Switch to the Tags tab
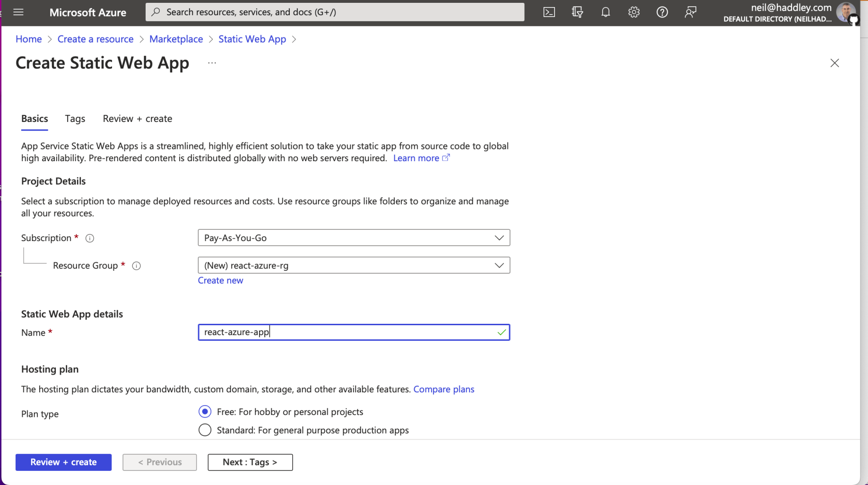This screenshot has height=485, width=868. click(x=75, y=119)
